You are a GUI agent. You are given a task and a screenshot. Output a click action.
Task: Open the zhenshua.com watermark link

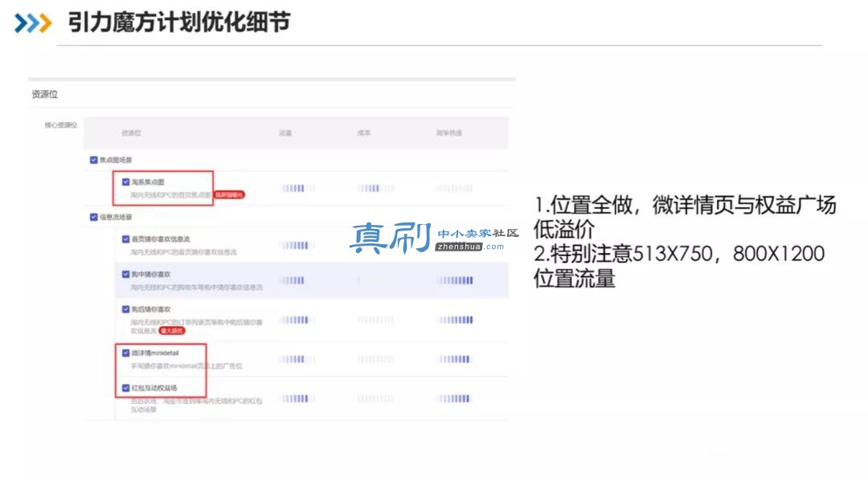click(469, 247)
